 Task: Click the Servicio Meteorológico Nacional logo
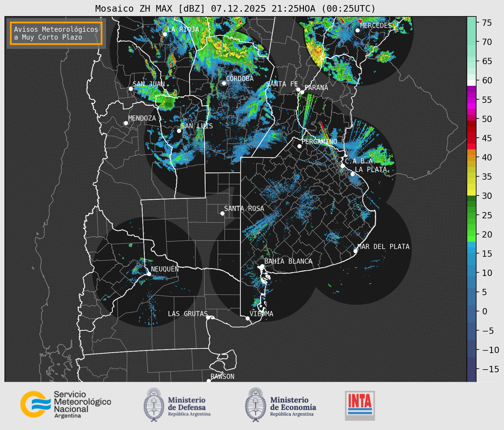click(x=65, y=404)
